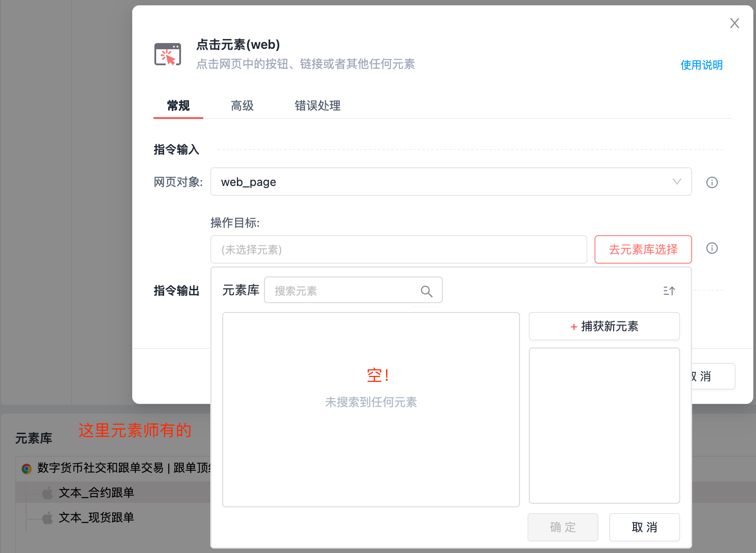
Task: Click the apple icon beside 文本_合约跟单
Action: tap(47, 493)
